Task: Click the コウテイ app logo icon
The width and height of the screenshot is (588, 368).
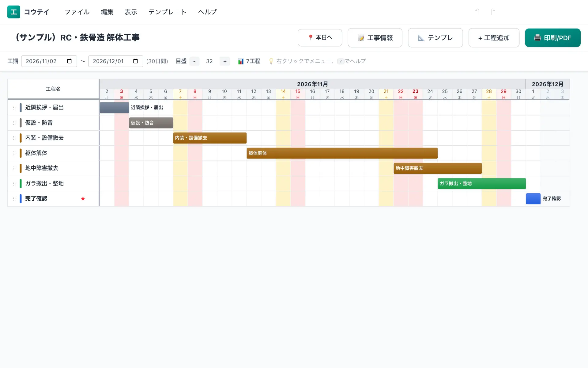Action: click(x=14, y=12)
